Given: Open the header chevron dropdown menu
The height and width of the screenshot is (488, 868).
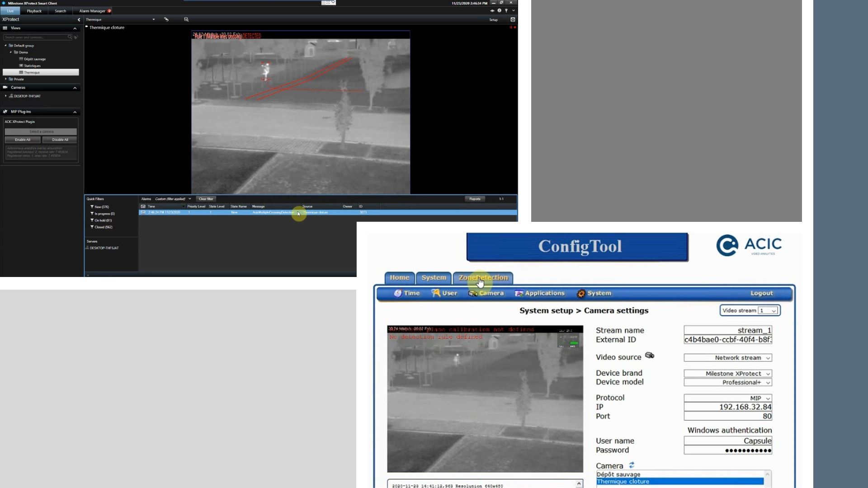Looking at the screenshot, I should pos(514,10).
